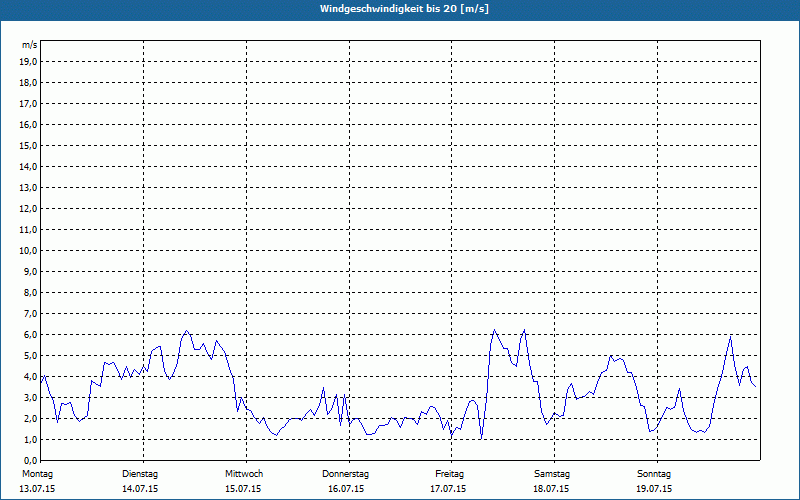Click the 4,0 axis label
The image size is (800, 500).
point(31,377)
